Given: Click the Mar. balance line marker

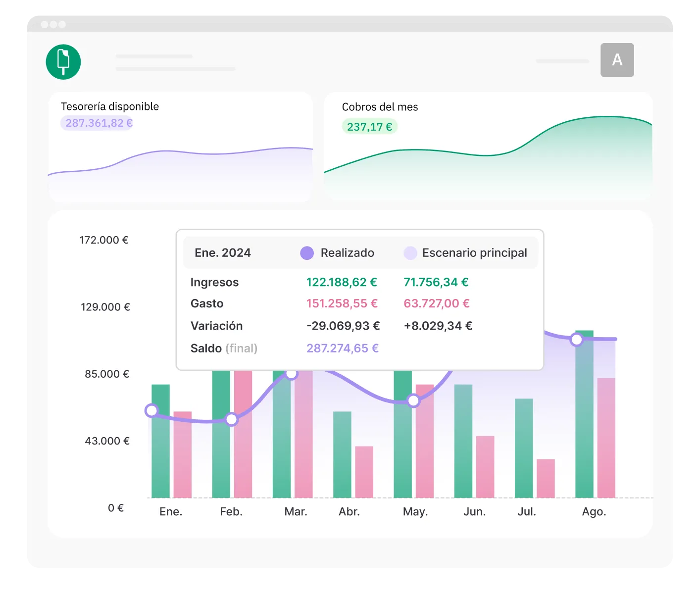Looking at the screenshot, I should click(x=292, y=374).
